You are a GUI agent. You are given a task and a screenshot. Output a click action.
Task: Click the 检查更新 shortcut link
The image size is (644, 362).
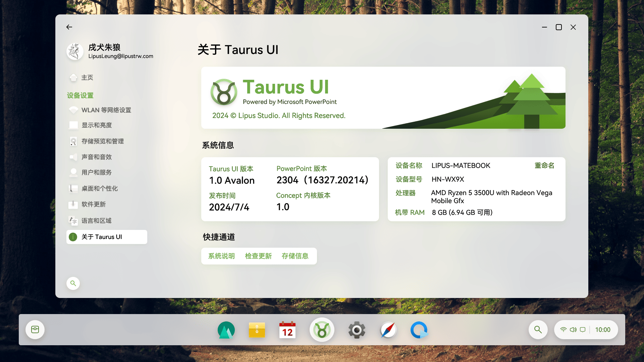(258, 256)
